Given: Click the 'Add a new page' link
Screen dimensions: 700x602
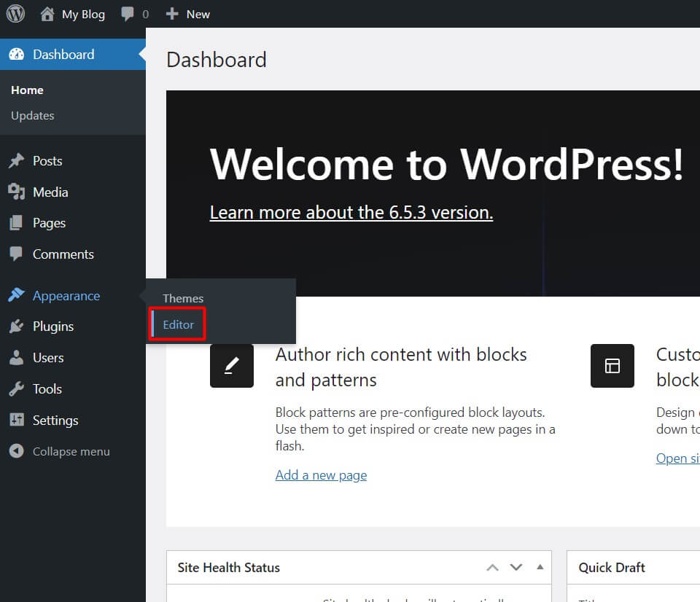Looking at the screenshot, I should point(321,475).
